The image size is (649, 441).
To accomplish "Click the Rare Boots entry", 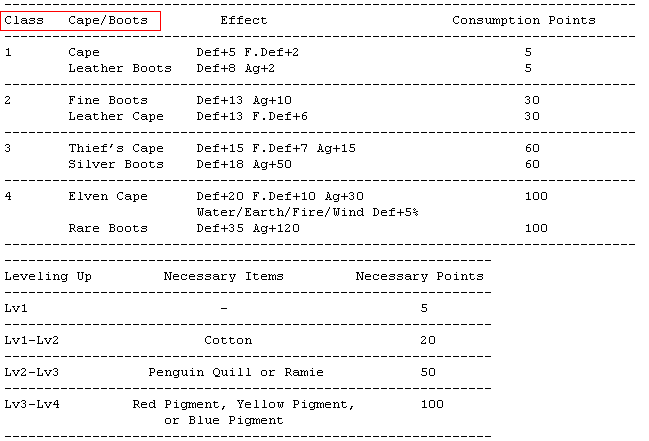I will 108,228.
